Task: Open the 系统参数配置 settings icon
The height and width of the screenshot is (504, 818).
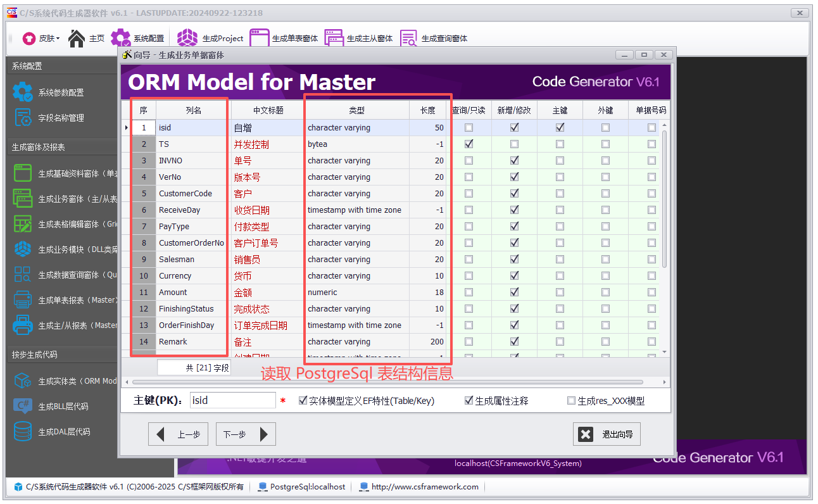Action: [x=22, y=92]
